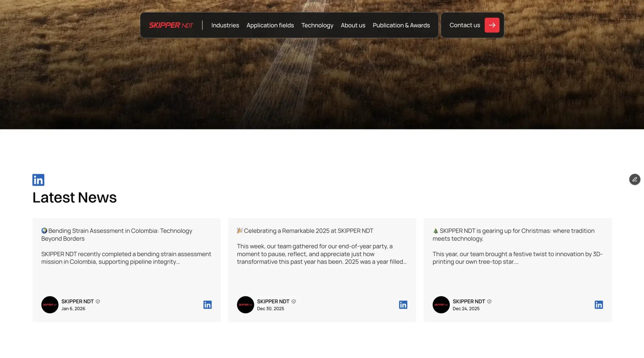Click the 'Latest News' heading
The height and width of the screenshot is (358, 644).
[x=75, y=197]
